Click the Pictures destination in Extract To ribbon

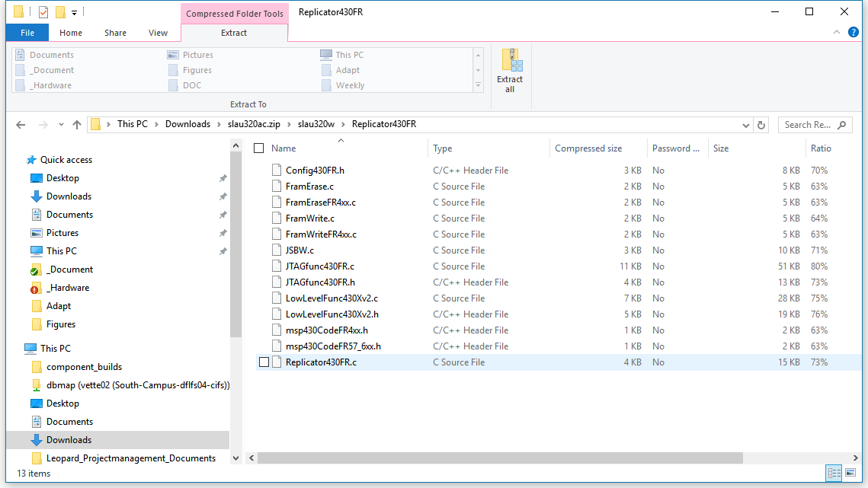tap(191, 55)
